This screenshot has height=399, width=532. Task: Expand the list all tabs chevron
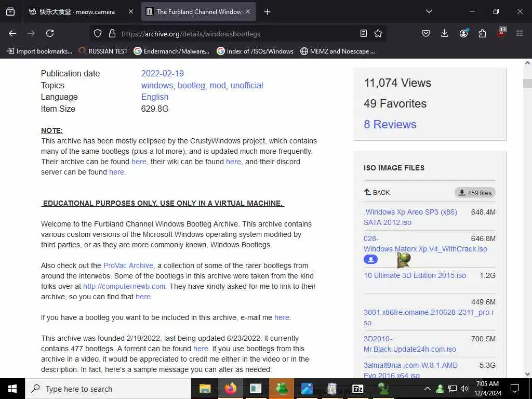tap(429, 11)
